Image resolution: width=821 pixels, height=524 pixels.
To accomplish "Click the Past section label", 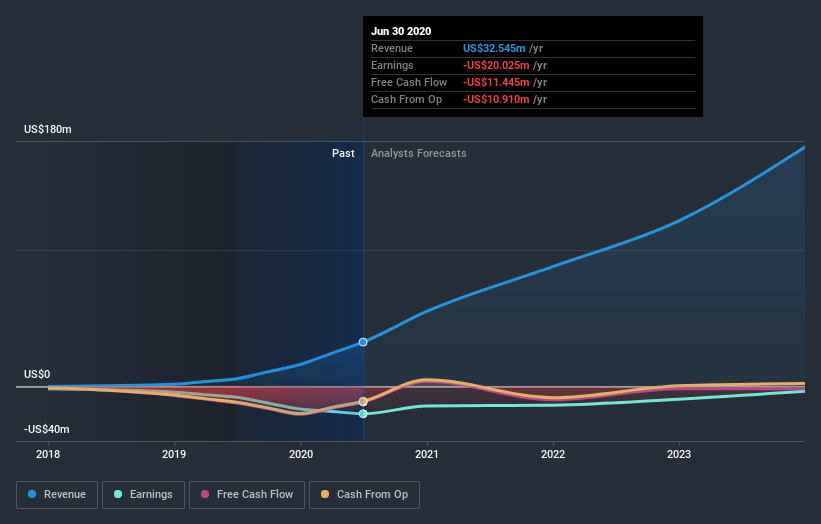I will tap(343, 153).
